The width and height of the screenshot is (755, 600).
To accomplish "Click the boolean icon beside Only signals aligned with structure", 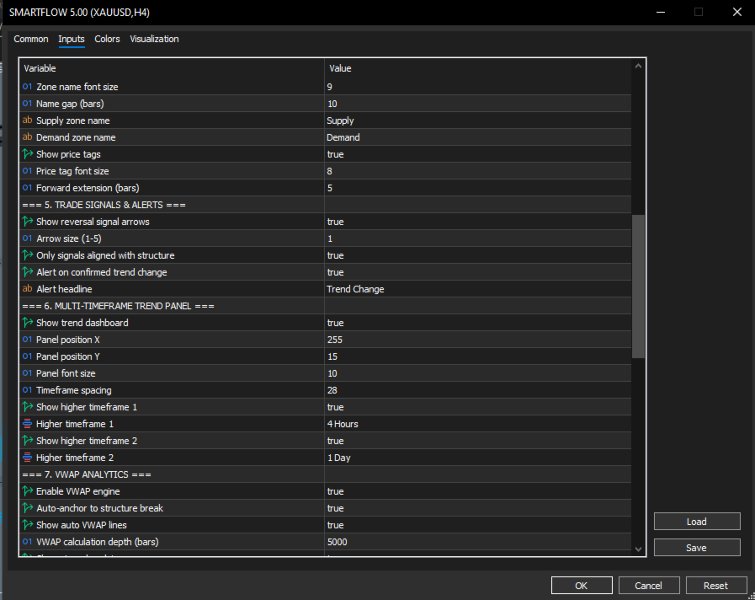I will 27,255.
